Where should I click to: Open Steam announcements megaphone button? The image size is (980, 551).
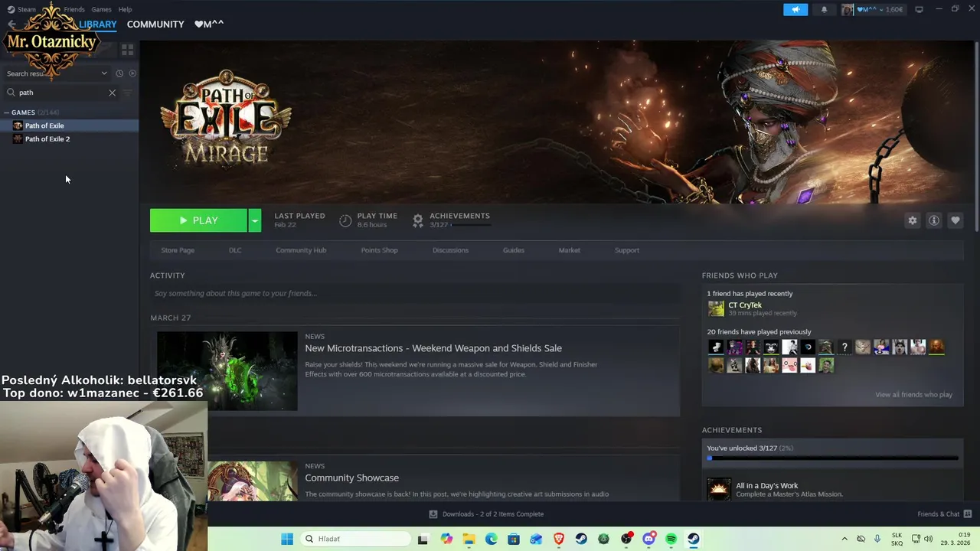[795, 9]
